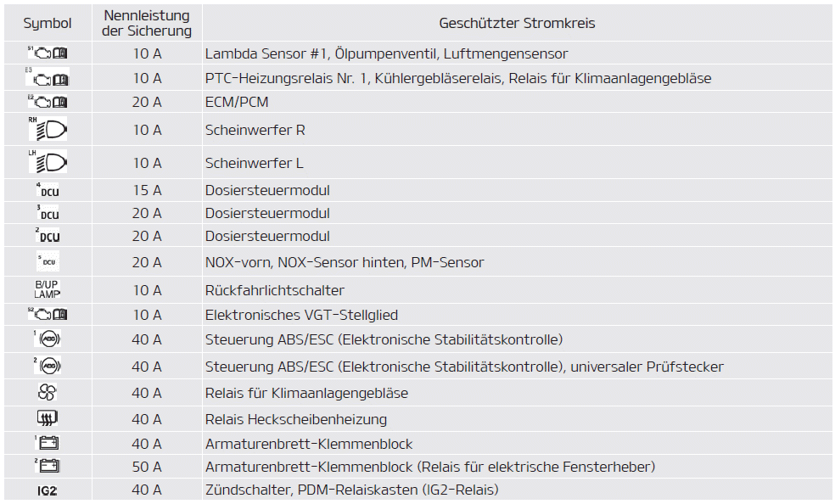
Task: Select the blower fan symbol
Action: point(48,393)
